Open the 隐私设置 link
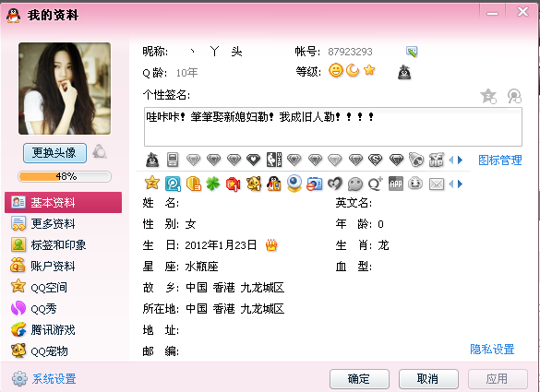 point(492,350)
